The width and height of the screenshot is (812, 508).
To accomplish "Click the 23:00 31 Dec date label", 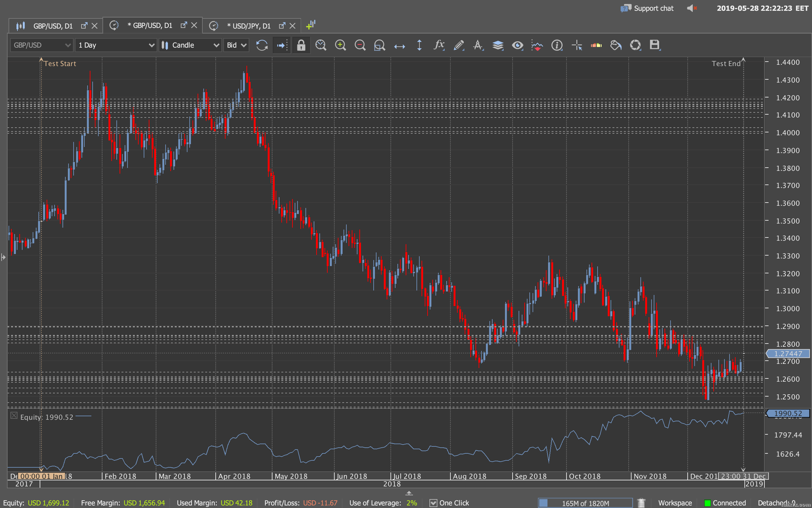I will [743, 476].
